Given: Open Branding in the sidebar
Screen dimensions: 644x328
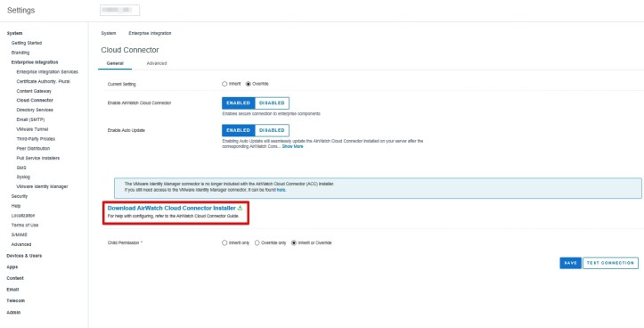Looking at the screenshot, I should point(20,53).
